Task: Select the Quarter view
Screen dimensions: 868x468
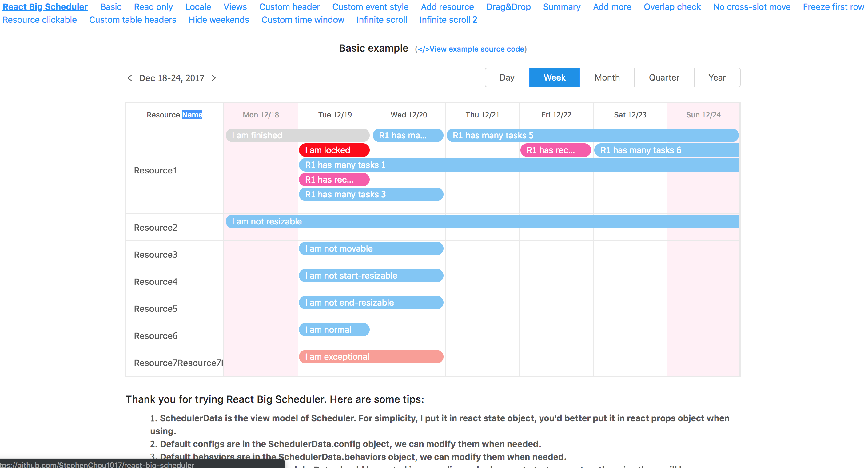Action: tap(664, 77)
